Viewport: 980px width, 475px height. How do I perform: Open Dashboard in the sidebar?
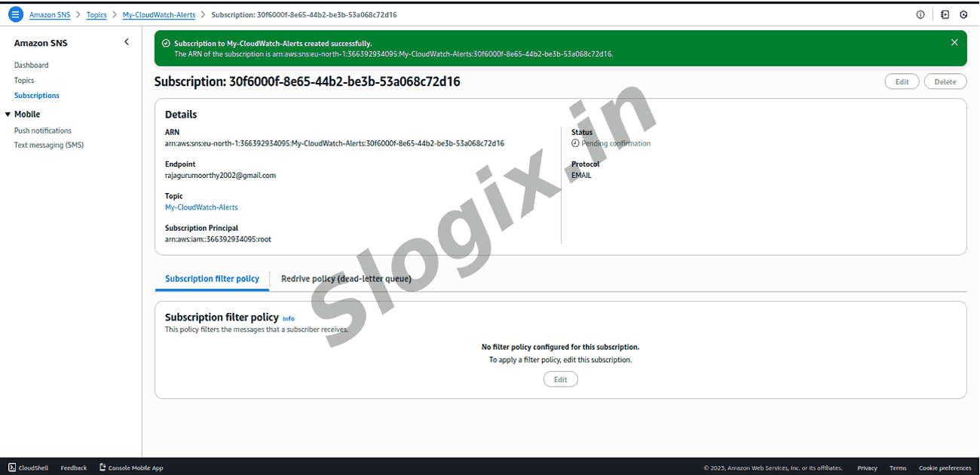coord(31,66)
